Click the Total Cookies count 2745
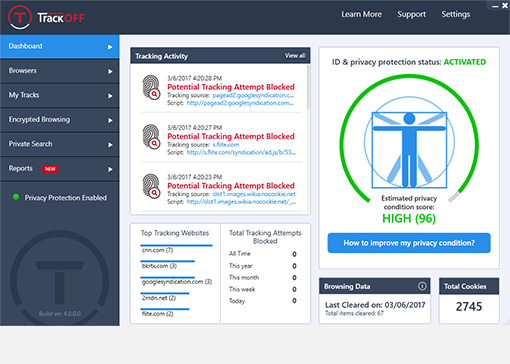The width and height of the screenshot is (510, 364). tap(469, 307)
